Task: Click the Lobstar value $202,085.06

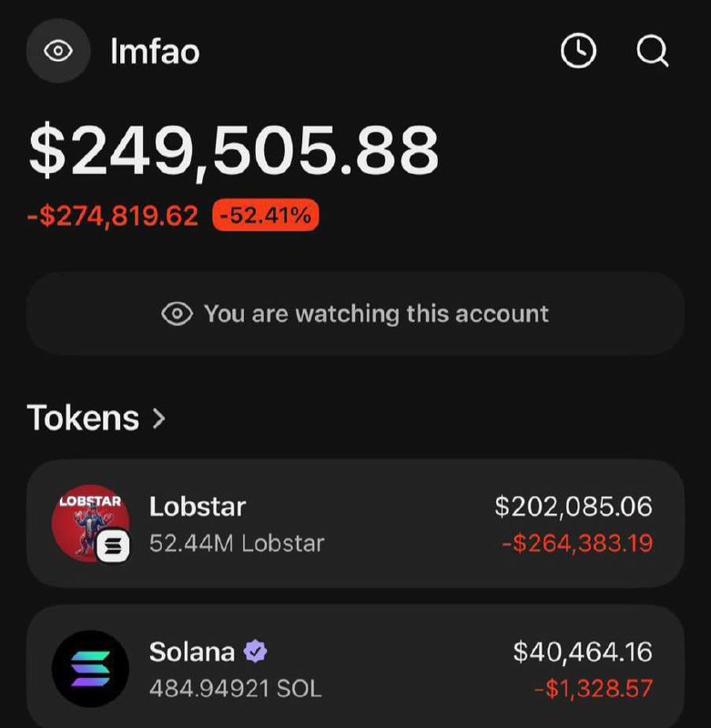Action: [574, 506]
